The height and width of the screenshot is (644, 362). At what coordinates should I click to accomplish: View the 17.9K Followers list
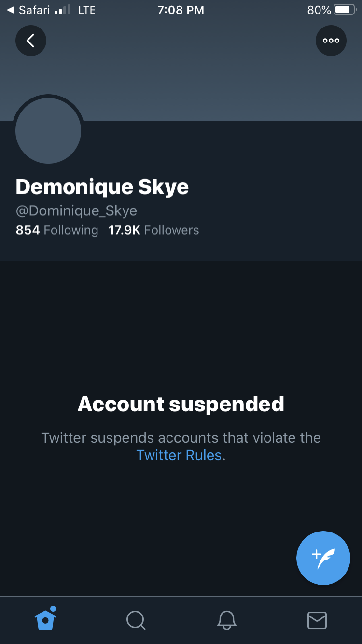154,230
